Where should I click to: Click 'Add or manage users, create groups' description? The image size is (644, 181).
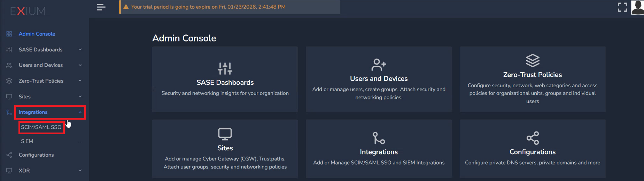click(379, 93)
